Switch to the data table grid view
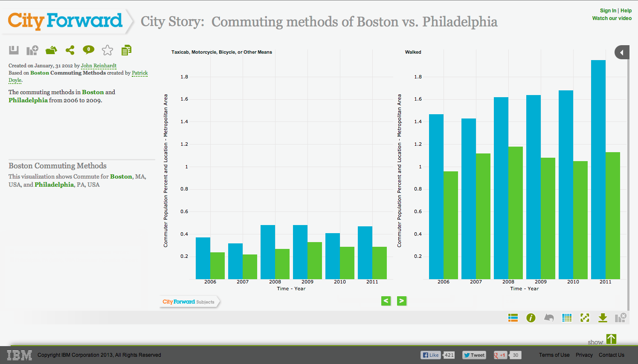The height and width of the screenshot is (364, 638). point(567,318)
